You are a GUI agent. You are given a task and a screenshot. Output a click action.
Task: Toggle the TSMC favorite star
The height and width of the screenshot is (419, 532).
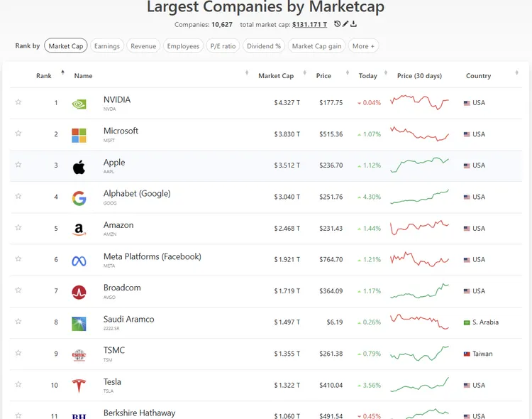point(18,353)
